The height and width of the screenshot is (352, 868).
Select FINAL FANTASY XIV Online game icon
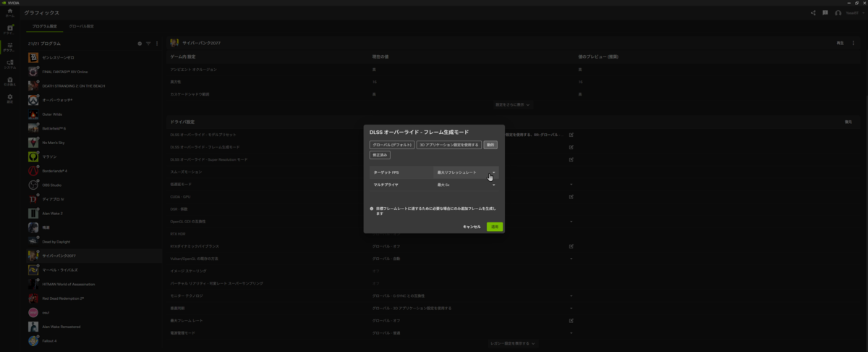pyautogui.click(x=33, y=72)
